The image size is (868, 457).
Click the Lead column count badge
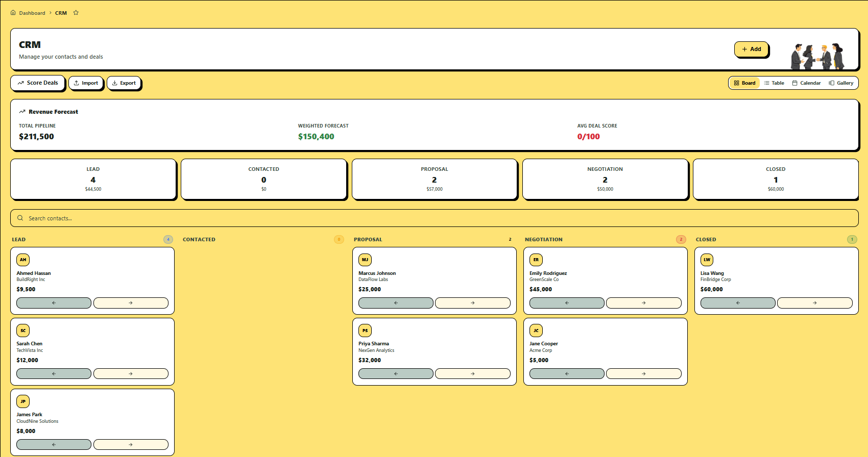point(168,239)
